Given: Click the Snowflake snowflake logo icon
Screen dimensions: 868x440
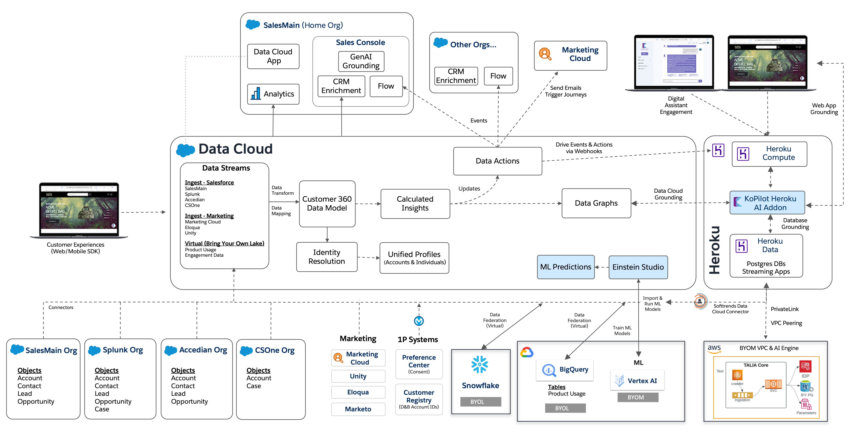Looking at the screenshot, I should pyautogui.click(x=479, y=365).
